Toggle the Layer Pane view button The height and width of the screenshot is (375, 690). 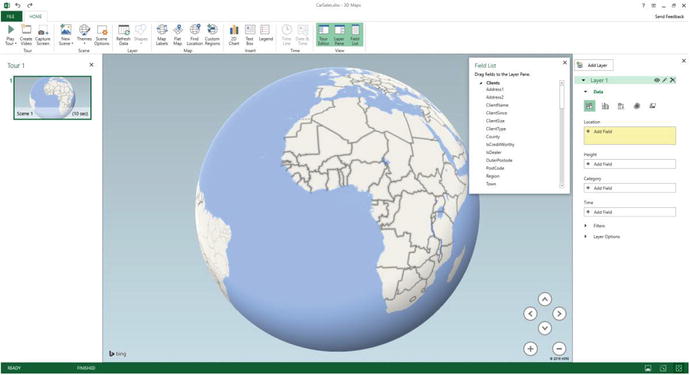tap(339, 35)
